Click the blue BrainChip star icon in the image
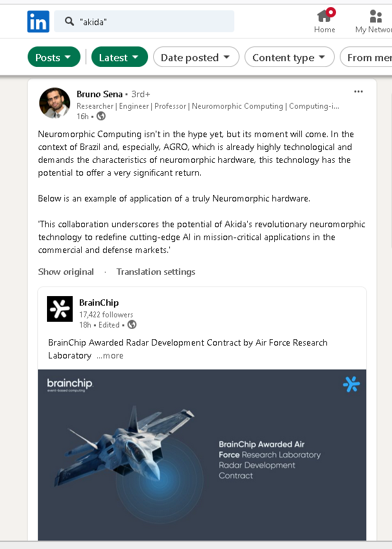 [x=351, y=384]
